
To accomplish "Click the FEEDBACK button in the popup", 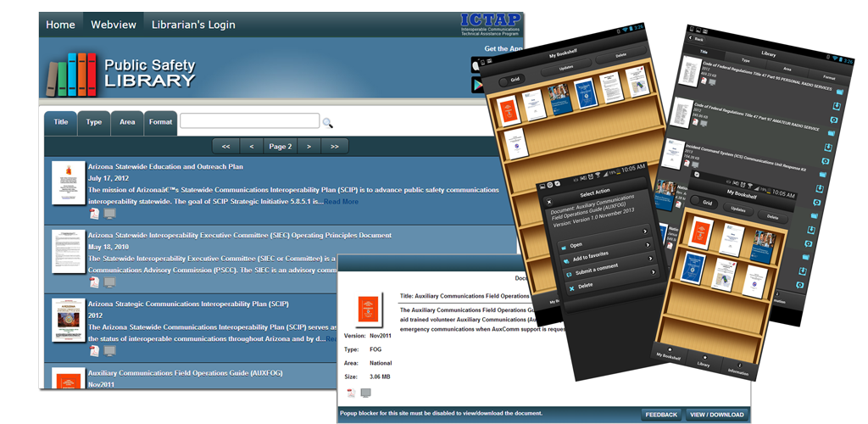I will pyautogui.click(x=661, y=415).
